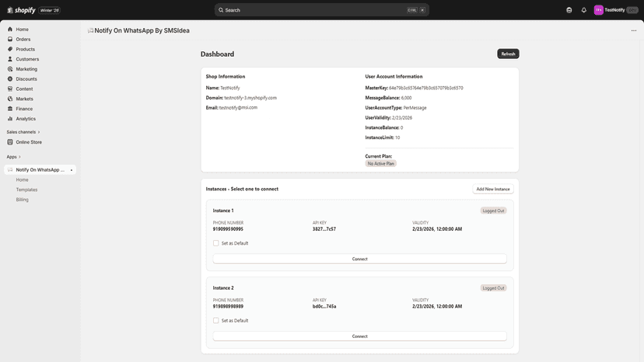Focus the Search field
Viewport: 644px width, 362px height.
click(x=321, y=10)
